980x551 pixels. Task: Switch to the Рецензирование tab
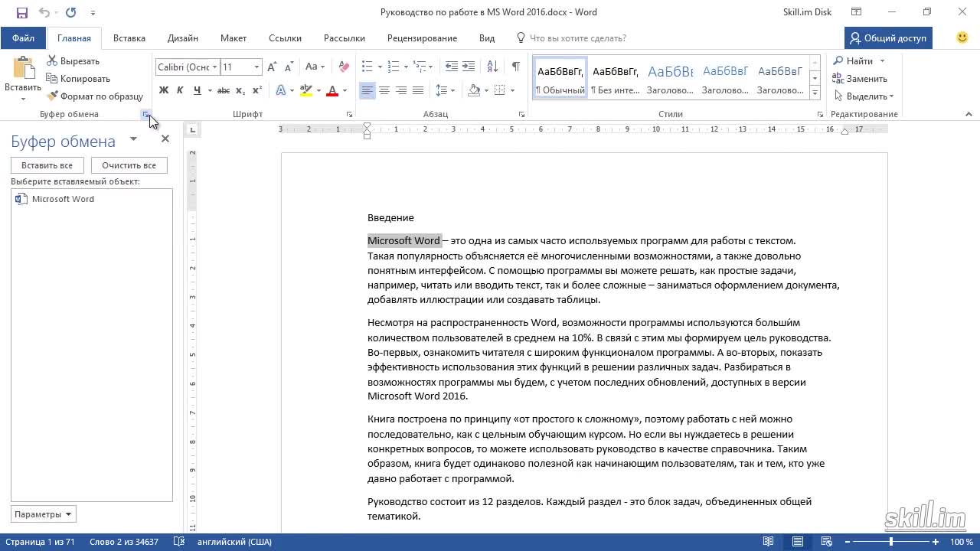pos(422,37)
